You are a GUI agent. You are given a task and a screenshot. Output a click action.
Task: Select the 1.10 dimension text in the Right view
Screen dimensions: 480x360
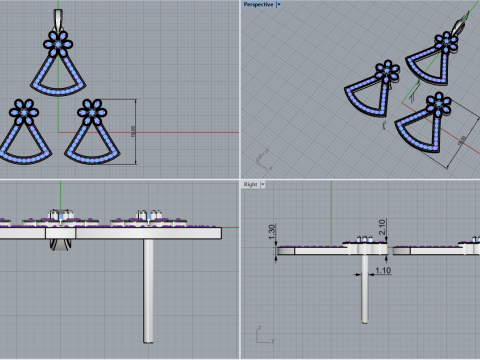(x=383, y=270)
